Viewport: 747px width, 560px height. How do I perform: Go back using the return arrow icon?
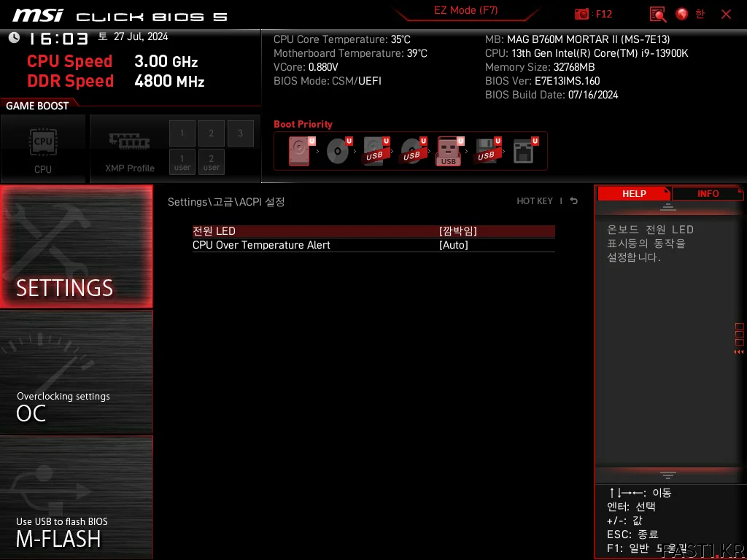pyautogui.click(x=573, y=201)
